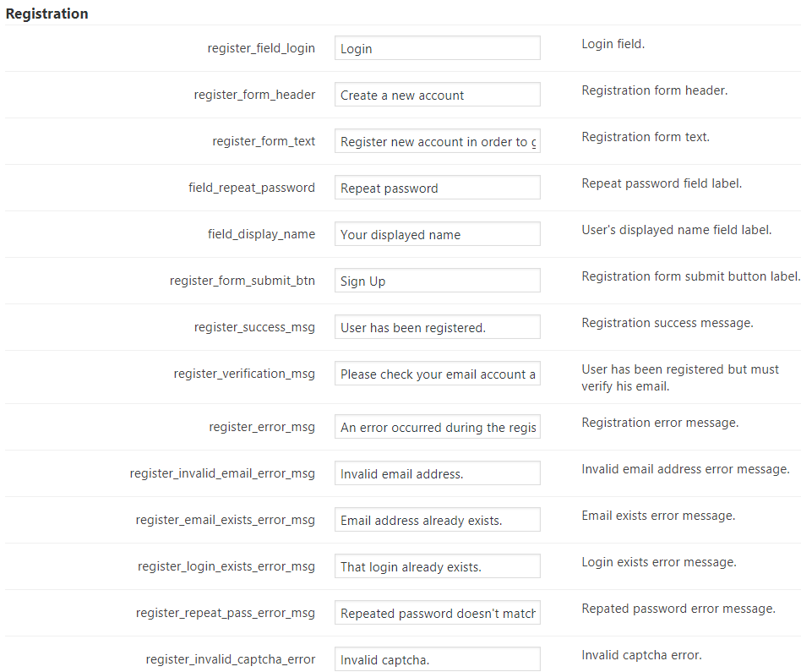Click the "Invalid captcha error." description
This screenshot has width=801, height=672.
click(641, 655)
